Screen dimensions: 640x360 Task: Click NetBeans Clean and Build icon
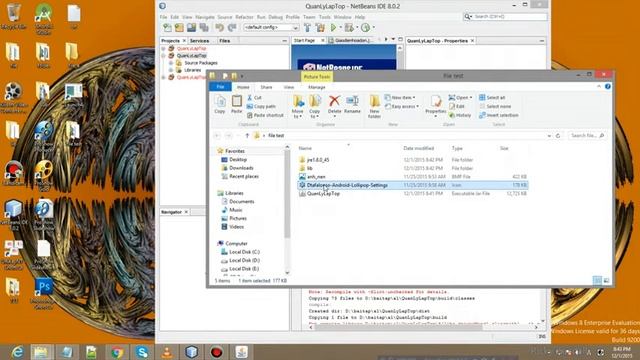[x=320, y=28]
